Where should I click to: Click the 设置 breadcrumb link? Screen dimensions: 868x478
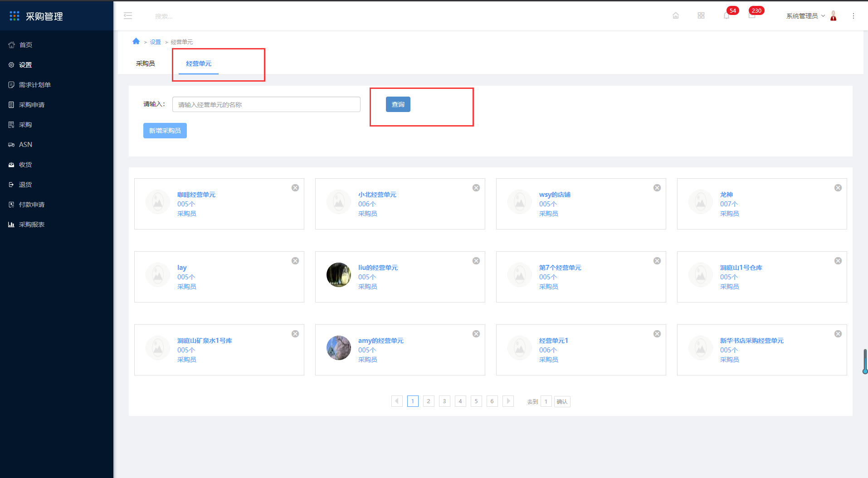tap(156, 42)
